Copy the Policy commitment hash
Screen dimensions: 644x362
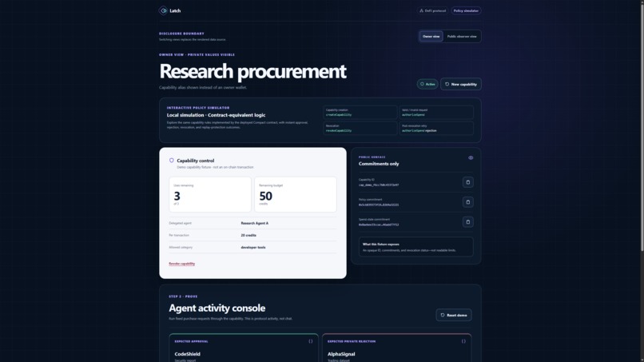tap(467, 201)
